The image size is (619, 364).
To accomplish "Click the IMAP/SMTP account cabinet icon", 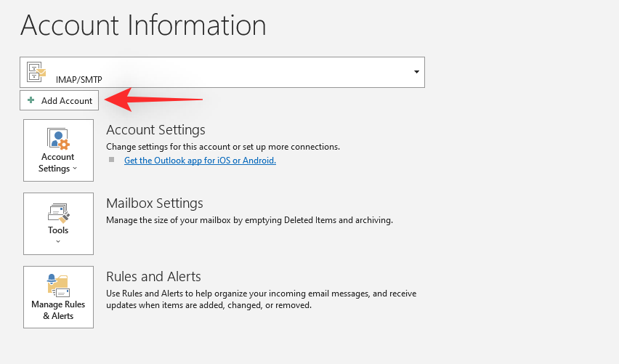I will point(36,72).
